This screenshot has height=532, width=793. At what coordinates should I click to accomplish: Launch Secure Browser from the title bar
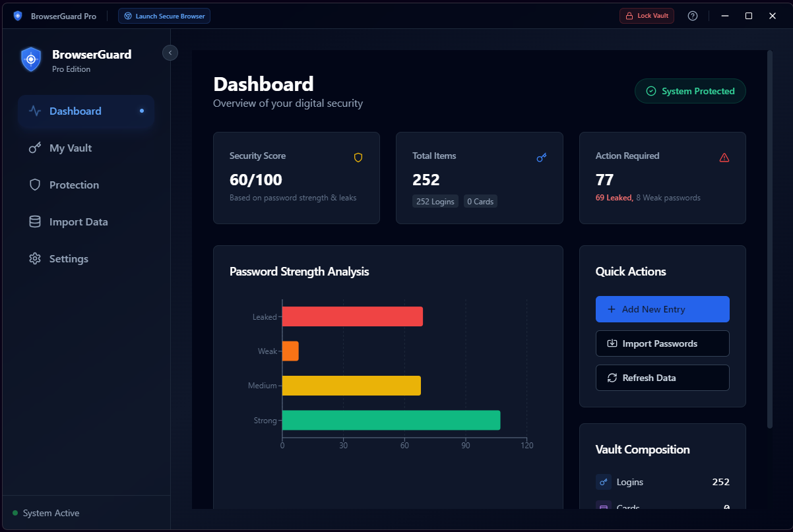(164, 16)
